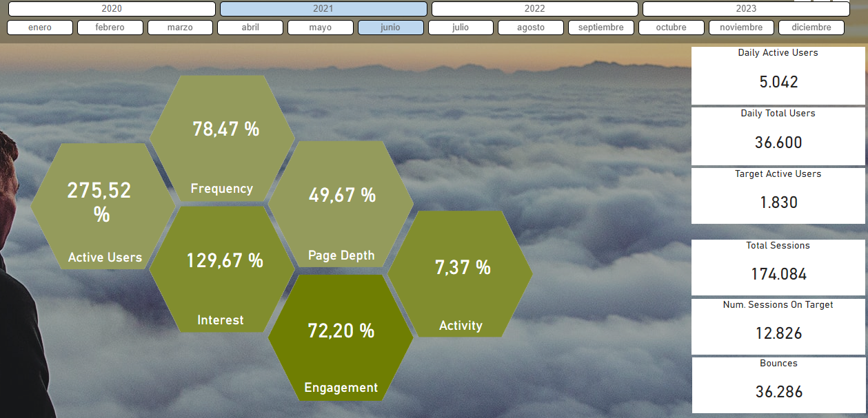Screen dimensions: 868x418
Task: Click the 5.042 Daily Active Users value
Action: point(778,82)
